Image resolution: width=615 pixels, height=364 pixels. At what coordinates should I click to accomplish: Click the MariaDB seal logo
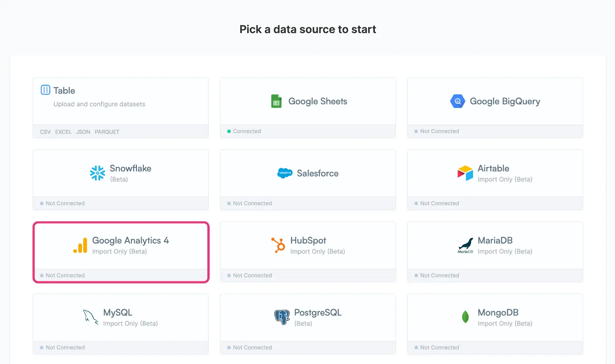[x=464, y=245]
